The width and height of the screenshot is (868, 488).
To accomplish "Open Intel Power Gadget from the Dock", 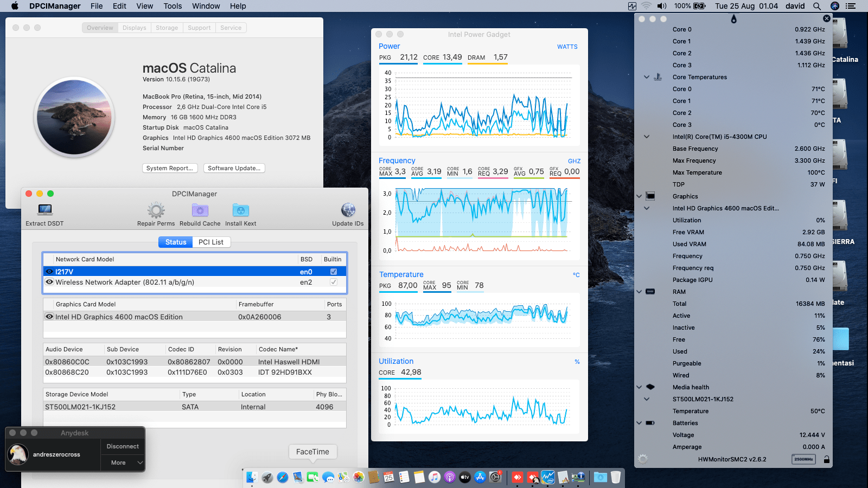I will click(x=548, y=477).
